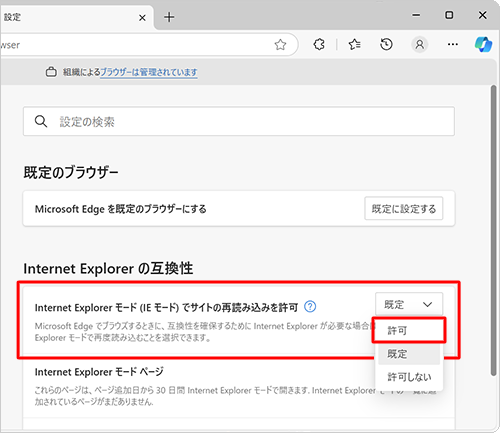Open browsing History icon
500x433 pixels.
pyautogui.click(x=386, y=44)
